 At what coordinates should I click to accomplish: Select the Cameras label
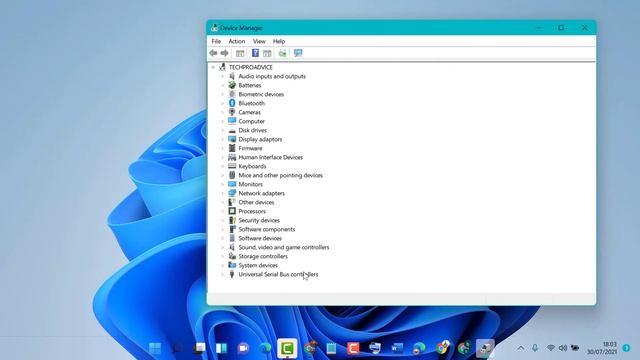249,112
